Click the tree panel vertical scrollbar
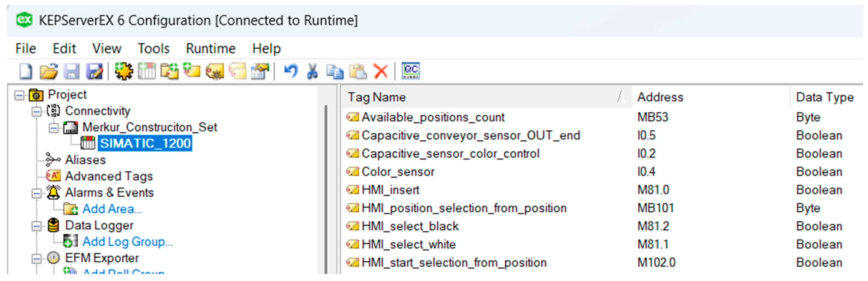Image resolution: width=868 pixels, height=281 pixels. tap(326, 189)
